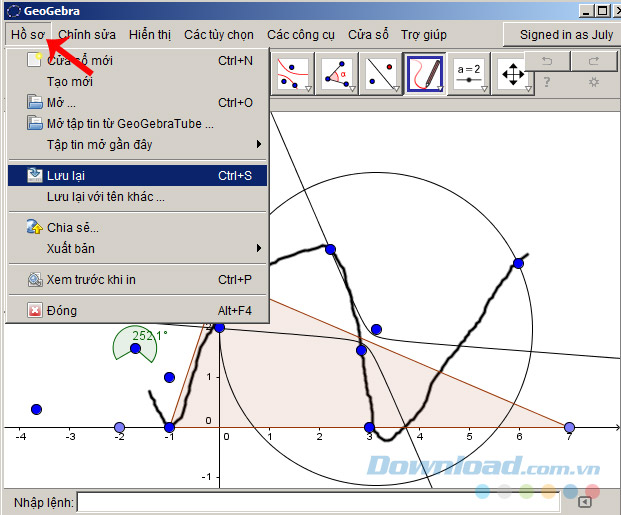
Task: Open toolbar help question mark
Action: click(547, 82)
